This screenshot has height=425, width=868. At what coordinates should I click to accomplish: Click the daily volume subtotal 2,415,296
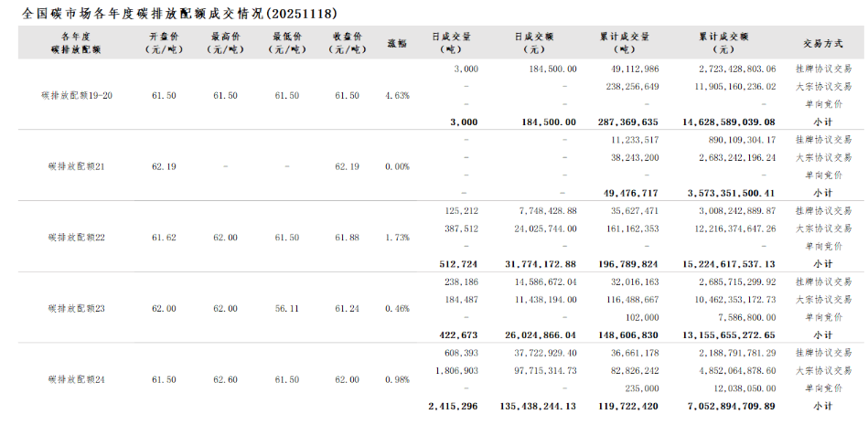pyautogui.click(x=453, y=406)
